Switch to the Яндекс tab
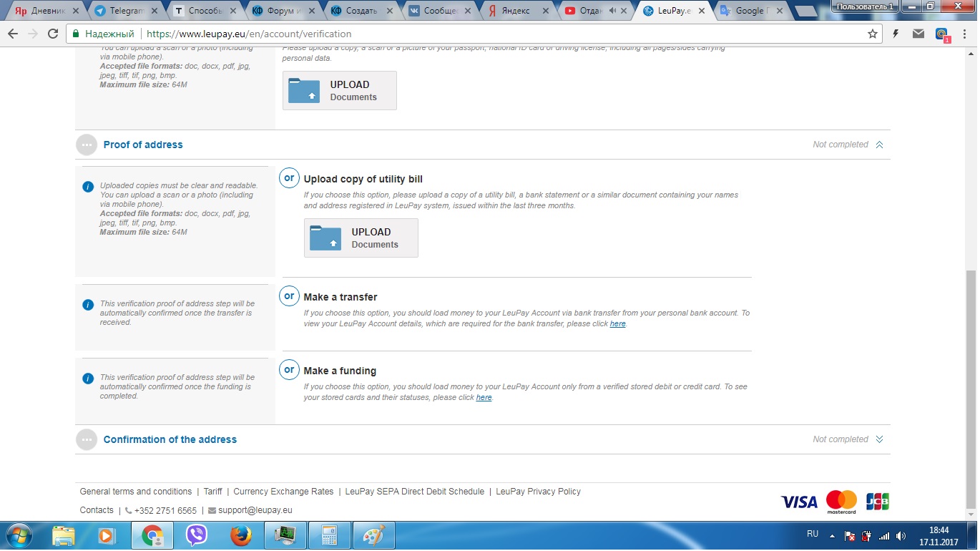The image size is (980, 551). pos(514,11)
